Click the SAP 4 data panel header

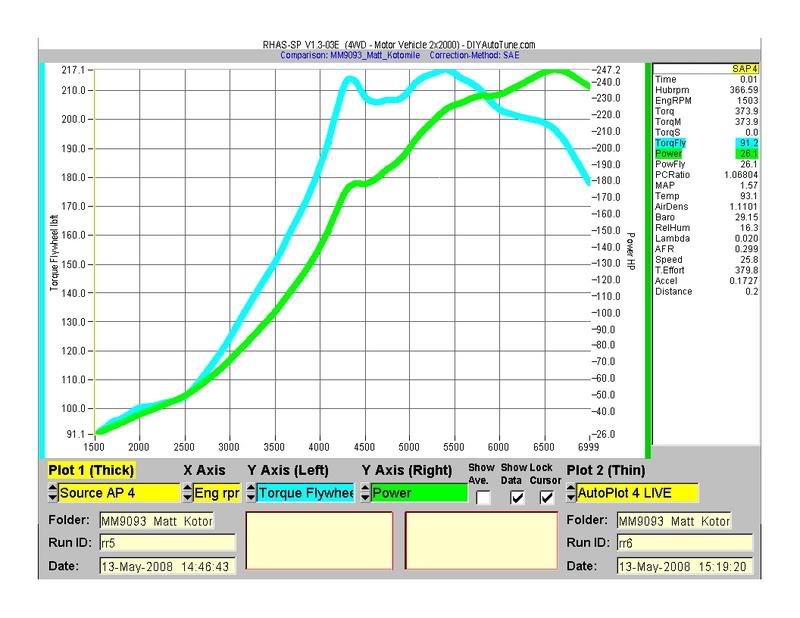pos(706,68)
